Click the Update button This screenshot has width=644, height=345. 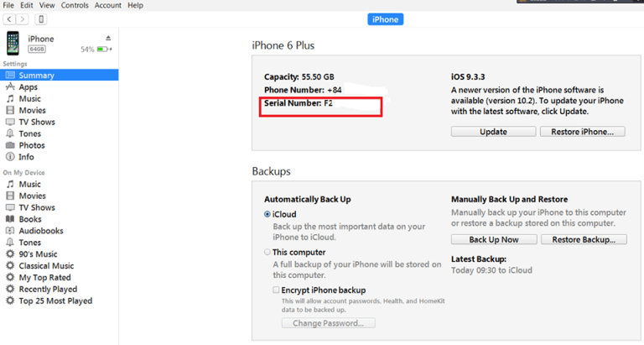coord(493,132)
